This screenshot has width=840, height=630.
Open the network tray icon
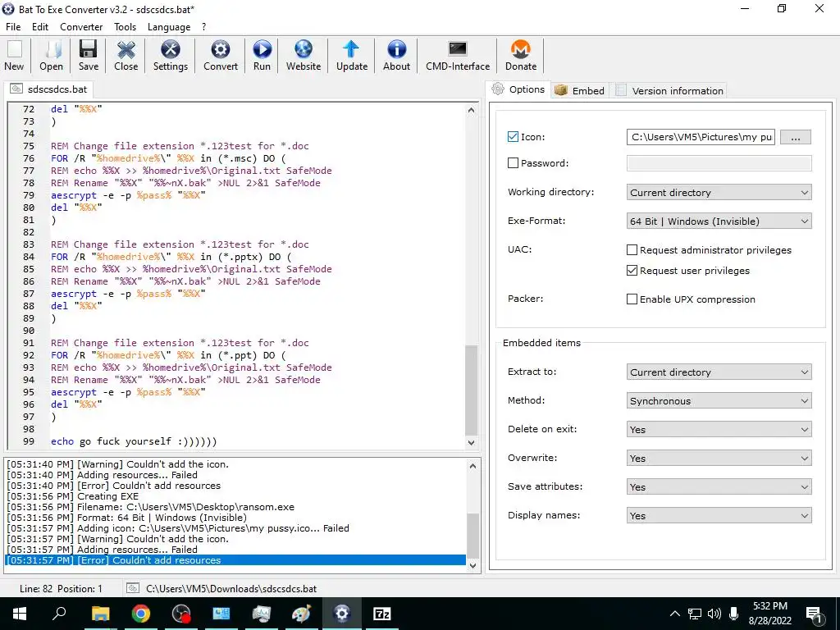[695, 614]
